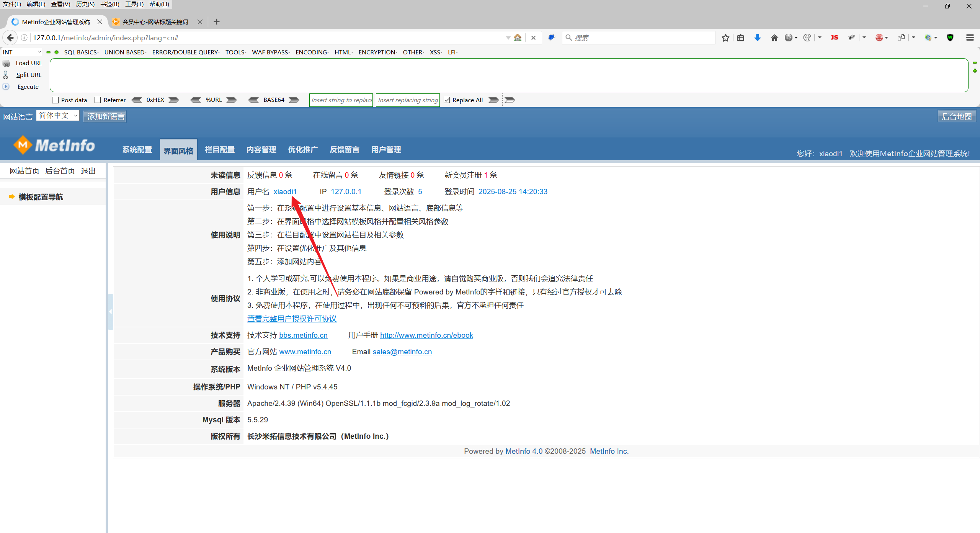Enable the Referrer checkbox
980x533 pixels.
(x=98, y=100)
